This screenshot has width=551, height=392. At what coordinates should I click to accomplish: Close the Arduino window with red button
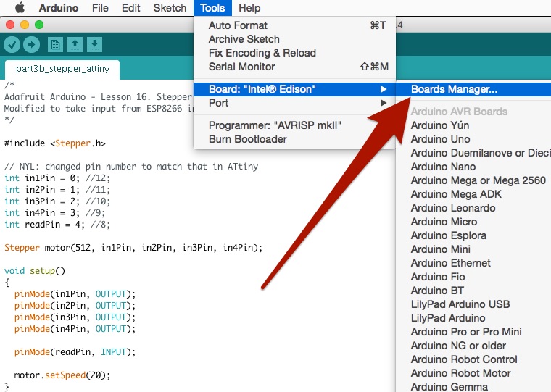coord(10,25)
